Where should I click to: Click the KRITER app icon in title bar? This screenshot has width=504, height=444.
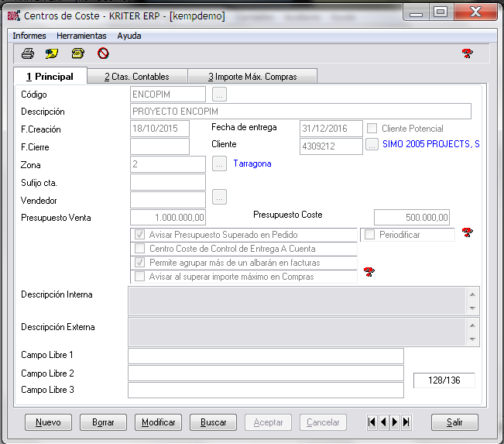click(x=14, y=15)
